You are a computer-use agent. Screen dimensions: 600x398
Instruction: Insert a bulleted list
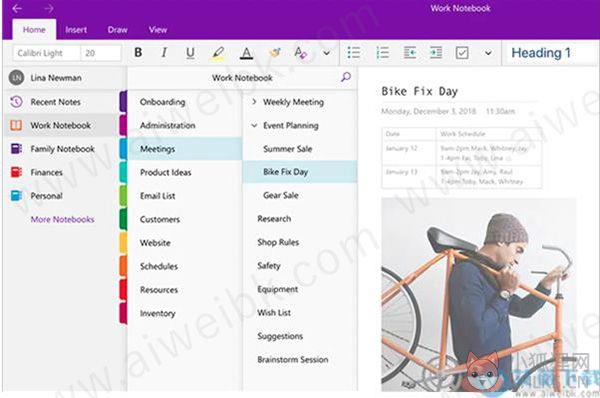354,52
